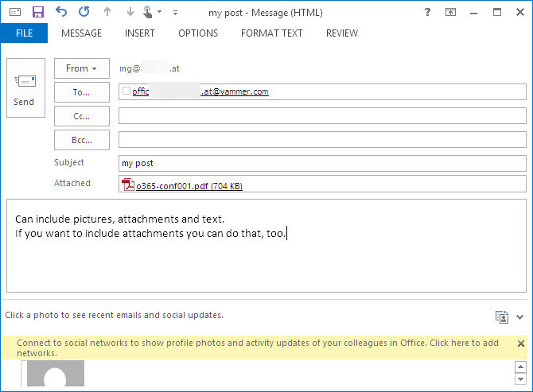533x392 pixels.
Task: Open the o365-conf001.pdf attachment
Action: pyautogui.click(x=189, y=186)
